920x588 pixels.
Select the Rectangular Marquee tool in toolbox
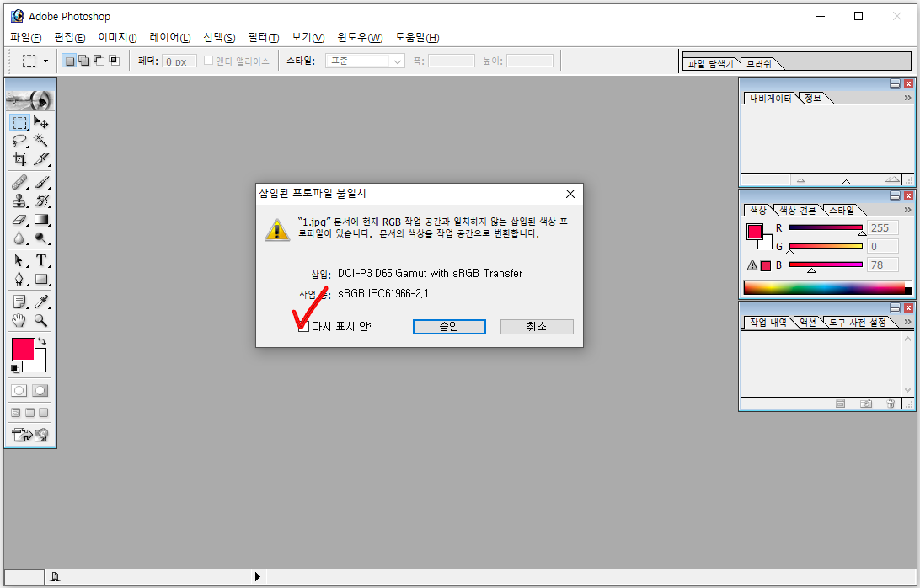point(19,122)
